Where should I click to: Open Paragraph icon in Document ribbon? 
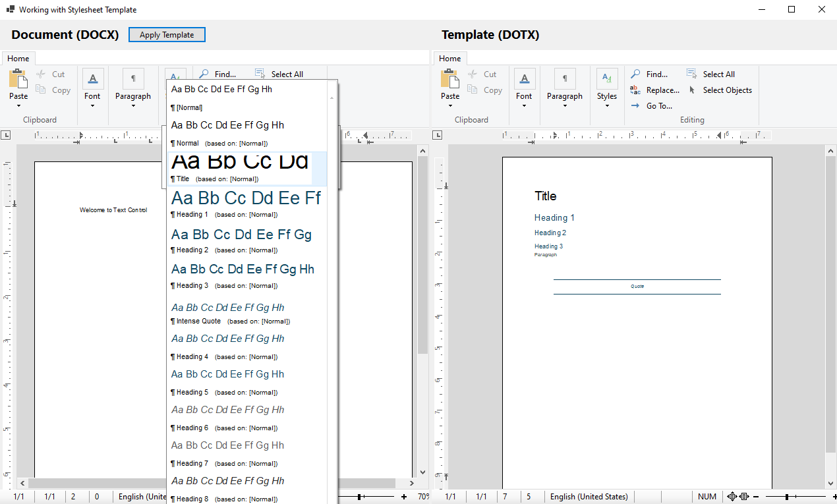point(133,79)
